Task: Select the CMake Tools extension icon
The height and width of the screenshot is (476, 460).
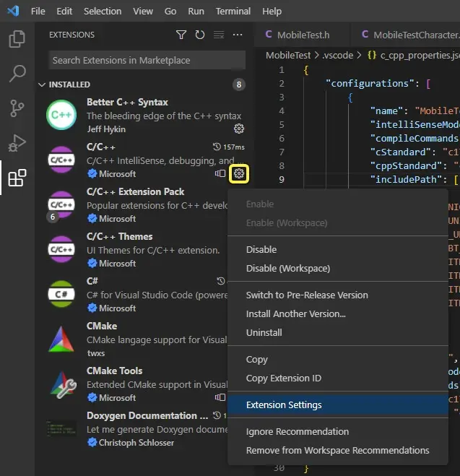Action: pyautogui.click(x=63, y=384)
